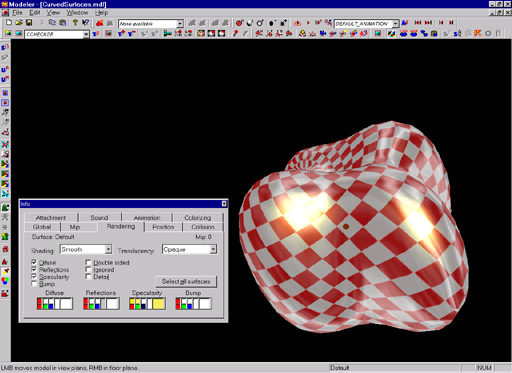The height and width of the screenshot is (373, 512).
Task: Click the 'Mip: 0' text in Info dialog
Action: pyautogui.click(x=203, y=237)
